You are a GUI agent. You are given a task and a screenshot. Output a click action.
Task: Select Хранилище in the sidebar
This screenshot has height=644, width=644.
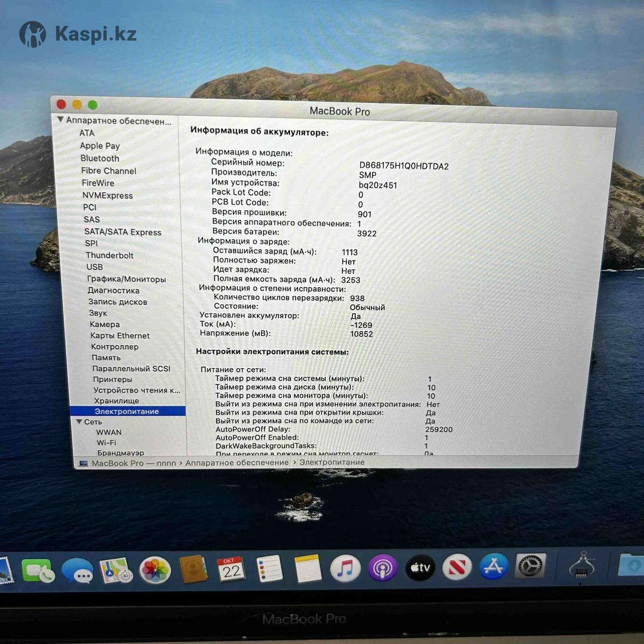(x=116, y=401)
